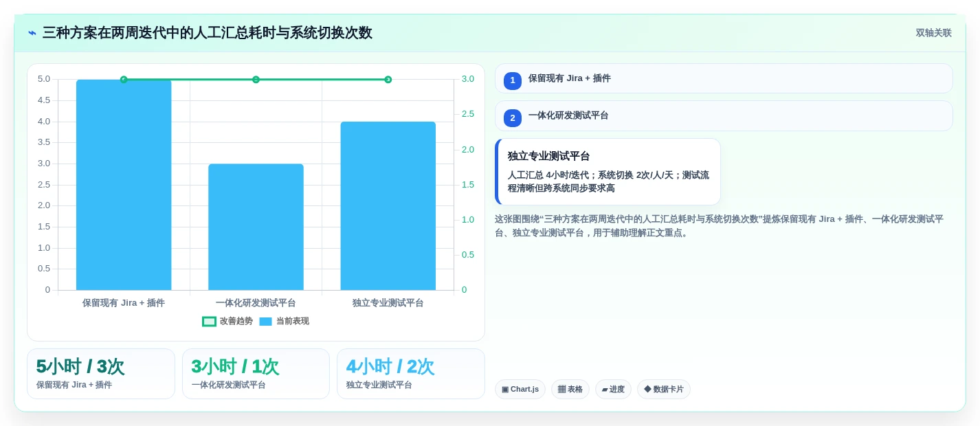Click the 改善趋势 legend label
Image resolution: width=980 pixels, height=426 pixels.
236,321
